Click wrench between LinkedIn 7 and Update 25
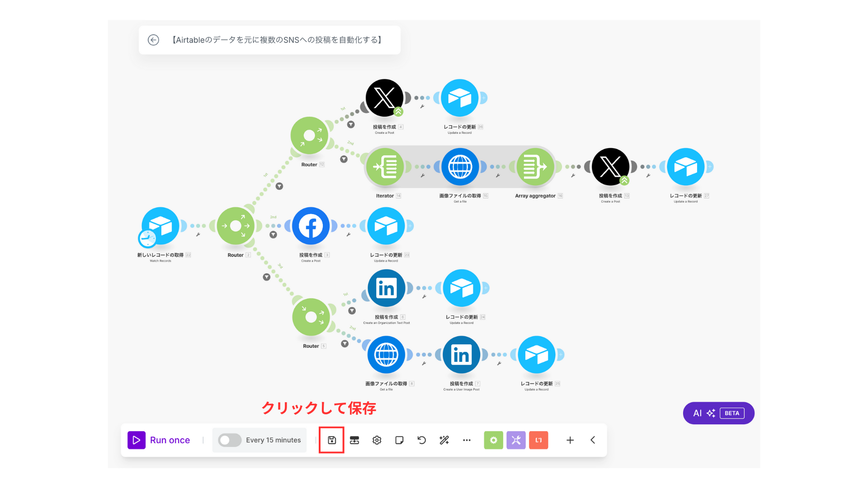868x488 pixels. tap(499, 363)
